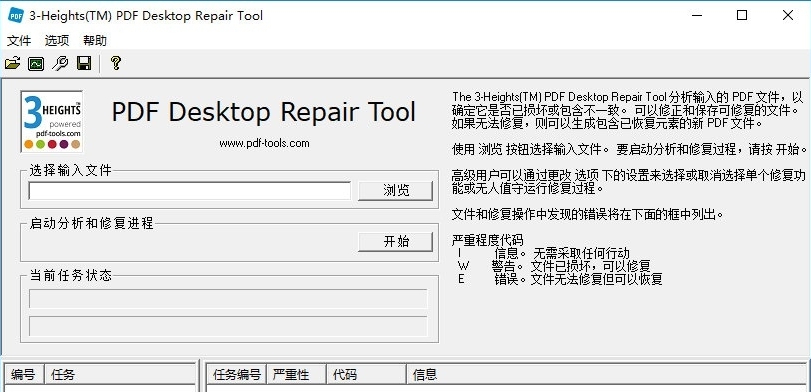
Task: Click the PDF Desktop Repair Tool heading
Action: tap(264, 112)
